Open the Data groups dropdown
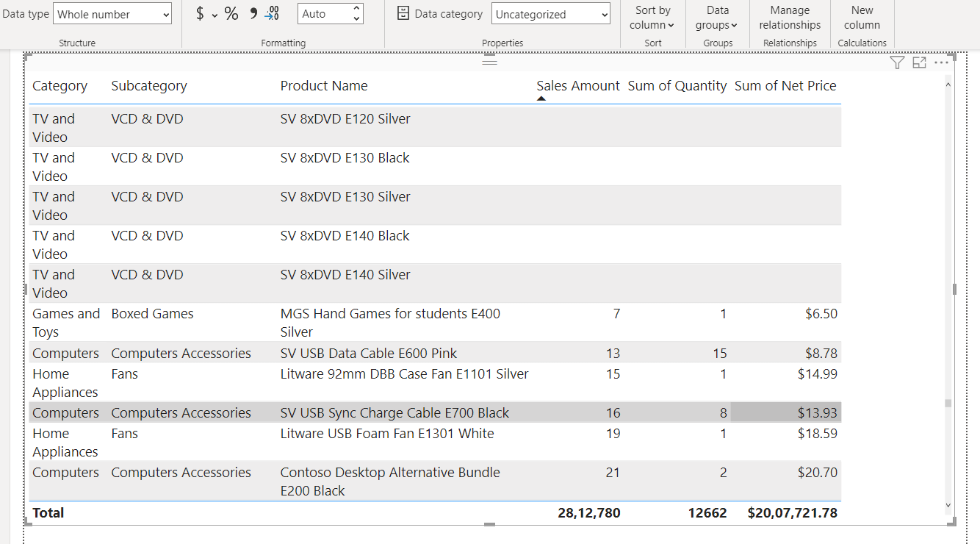The width and height of the screenshot is (980, 544). [x=718, y=18]
